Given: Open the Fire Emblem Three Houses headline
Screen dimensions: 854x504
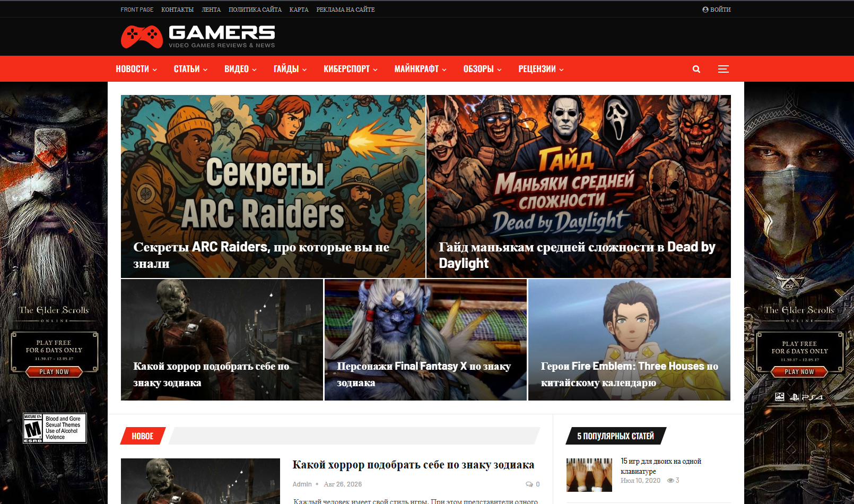Looking at the screenshot, I should pyautogui.click(x=630, y=375).
